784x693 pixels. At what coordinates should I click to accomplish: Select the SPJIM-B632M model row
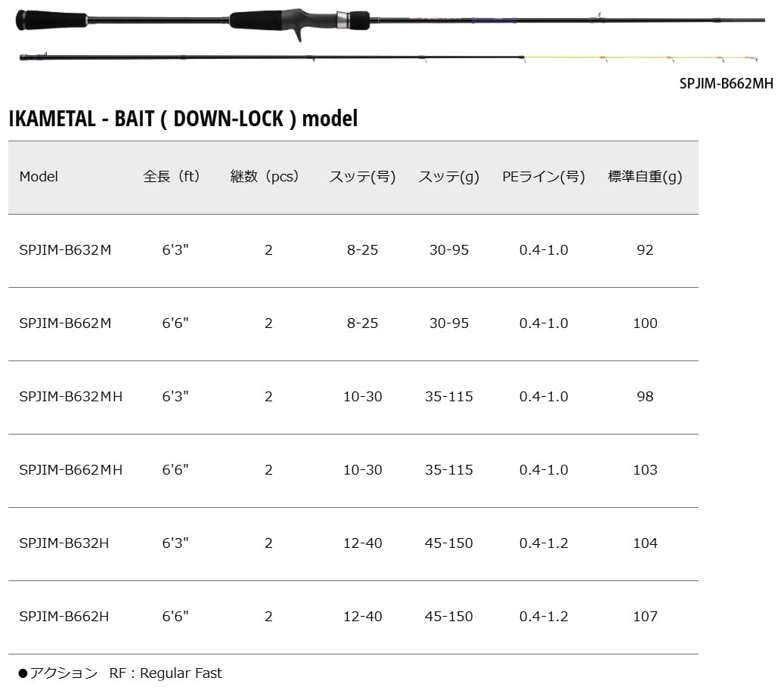pos(353,250)
